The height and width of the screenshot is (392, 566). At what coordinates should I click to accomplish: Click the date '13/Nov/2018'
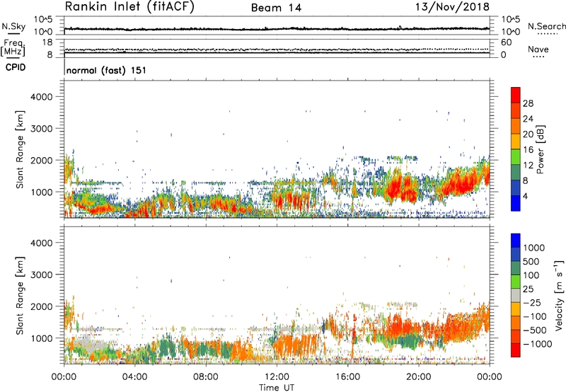(x=452, y=7)
